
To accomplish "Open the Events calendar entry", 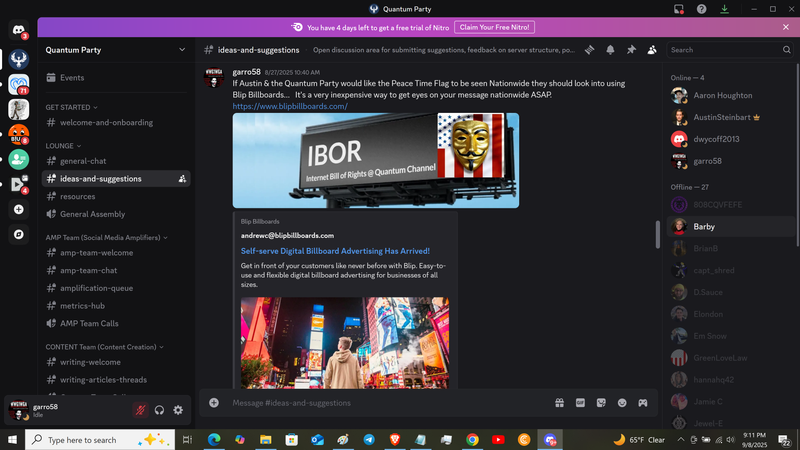I will [116, 78].
